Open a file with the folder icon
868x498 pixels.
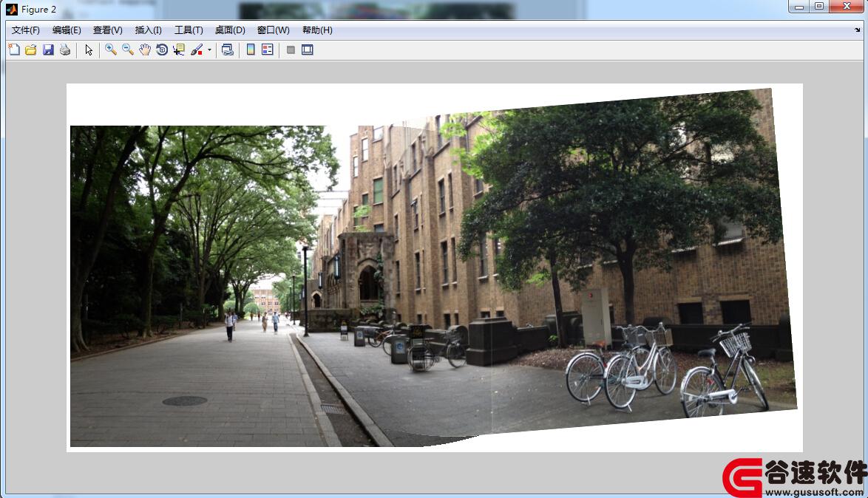[31, 50]
